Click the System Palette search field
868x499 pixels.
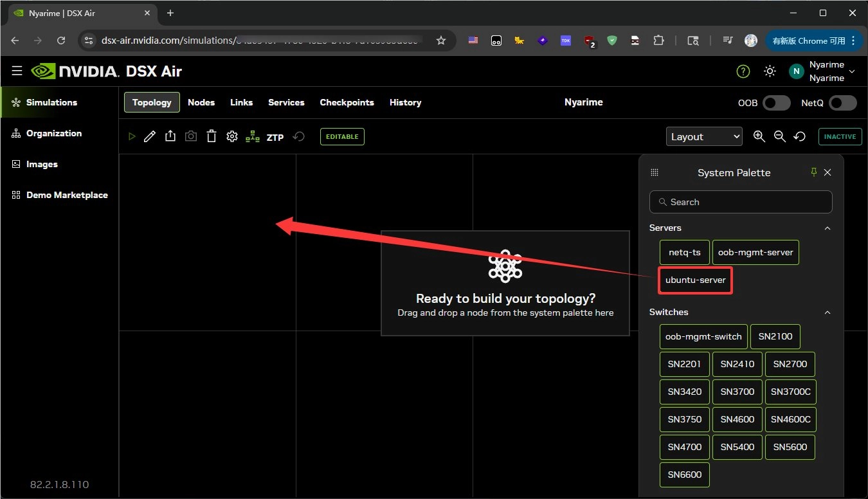pyautogui.click(x=741, y=202)
